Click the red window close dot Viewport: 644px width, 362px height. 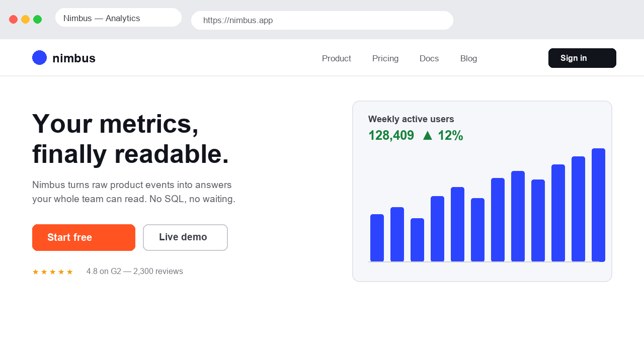[14, 19]
